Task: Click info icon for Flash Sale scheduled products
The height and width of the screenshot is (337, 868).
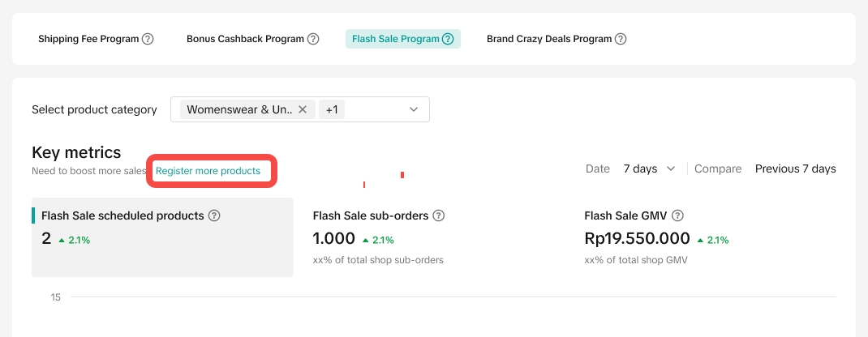Action: tap(214, 215)
